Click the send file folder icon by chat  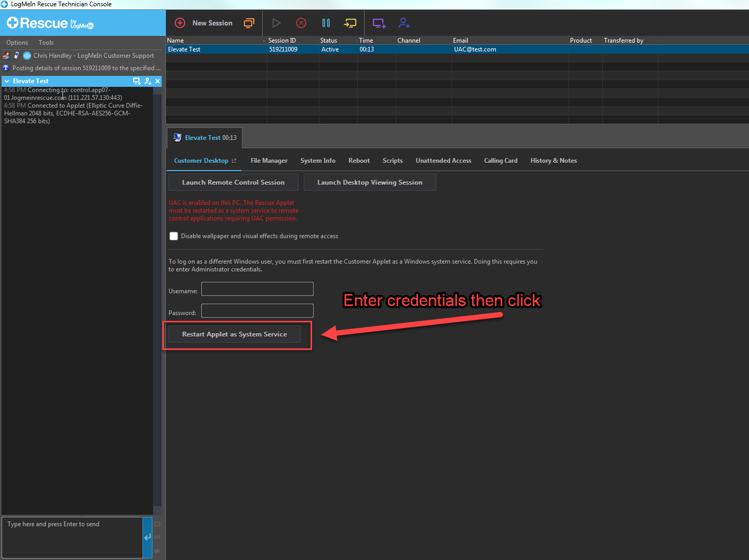tap(157, 524)
